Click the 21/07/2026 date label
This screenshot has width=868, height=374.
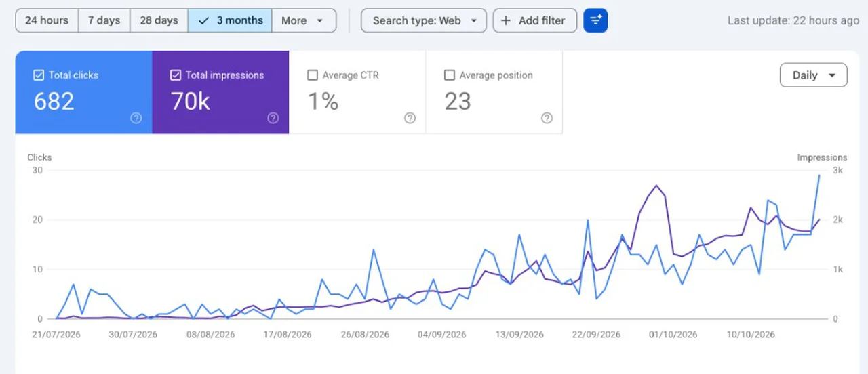(56, 335)
